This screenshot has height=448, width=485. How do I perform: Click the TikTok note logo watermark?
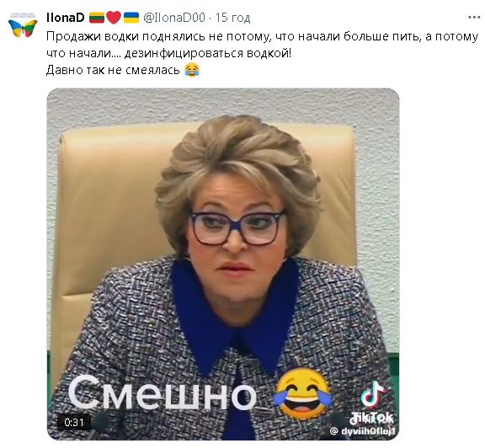[x=373, y=394]
